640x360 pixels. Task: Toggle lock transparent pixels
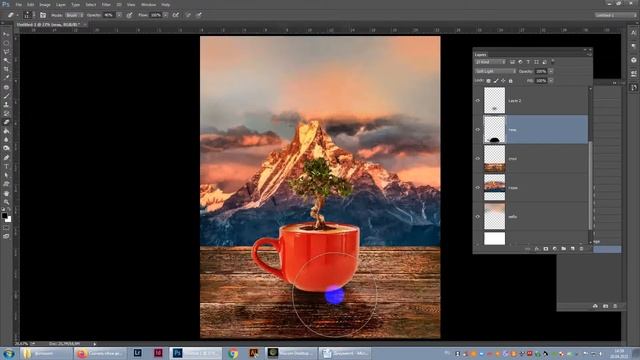(x=489, y=81)
